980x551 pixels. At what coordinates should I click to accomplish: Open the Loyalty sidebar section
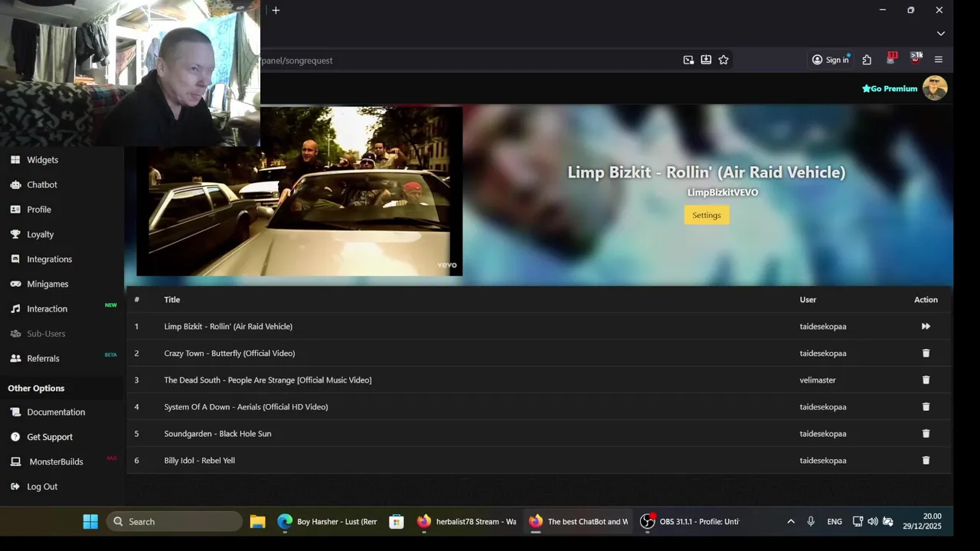coord(40,234)
